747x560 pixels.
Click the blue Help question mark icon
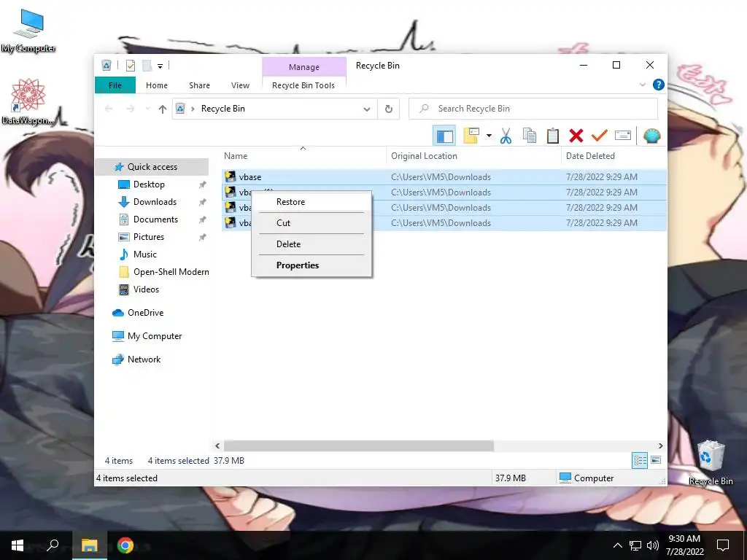pyautogui.click(x=659, y=85)
